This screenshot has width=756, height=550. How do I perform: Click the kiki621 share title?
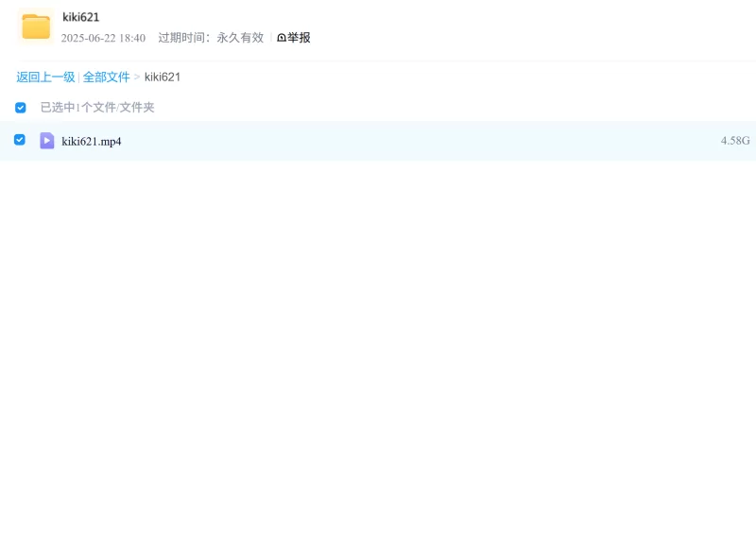pyautogui.click(x=81, y=17)
